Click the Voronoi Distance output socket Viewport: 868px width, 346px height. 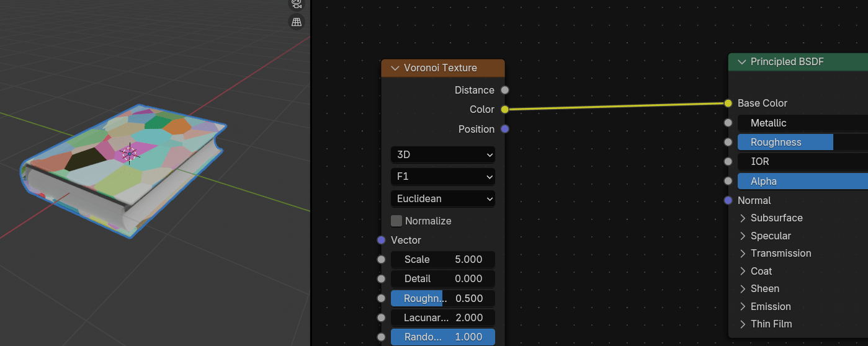(x=504, y=90)
